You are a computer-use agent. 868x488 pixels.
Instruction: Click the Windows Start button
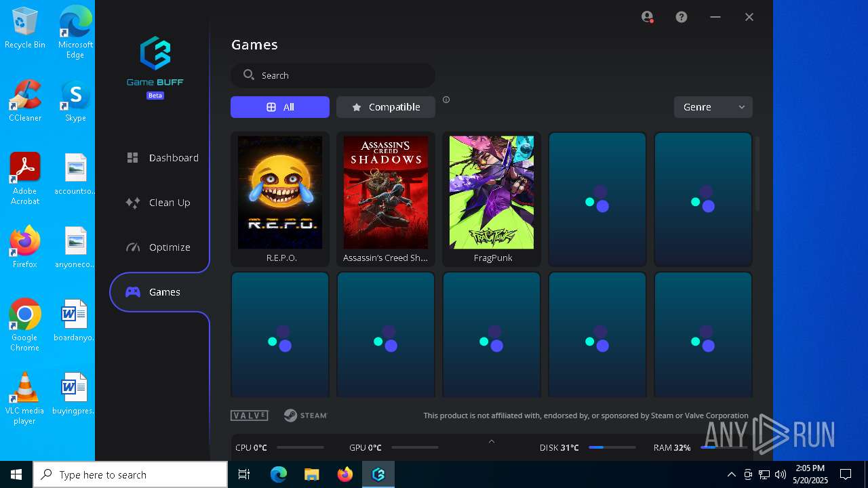[x=16, y=474]
